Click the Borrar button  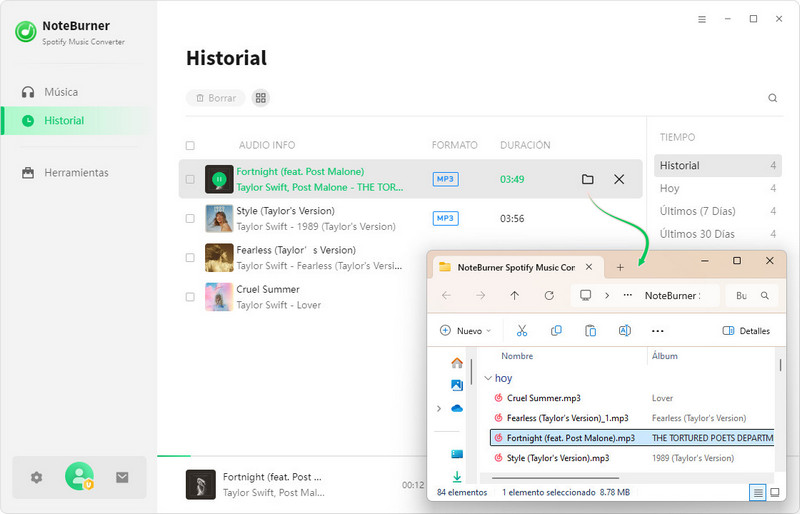(216, 98)
